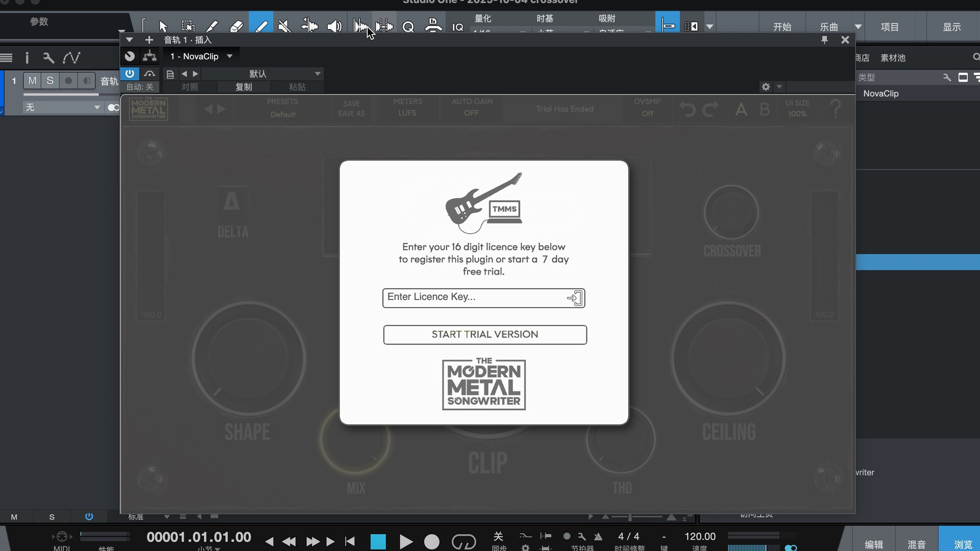Click the Stop transport button
This screenshot has height=551, width=980.
(378, 541)
